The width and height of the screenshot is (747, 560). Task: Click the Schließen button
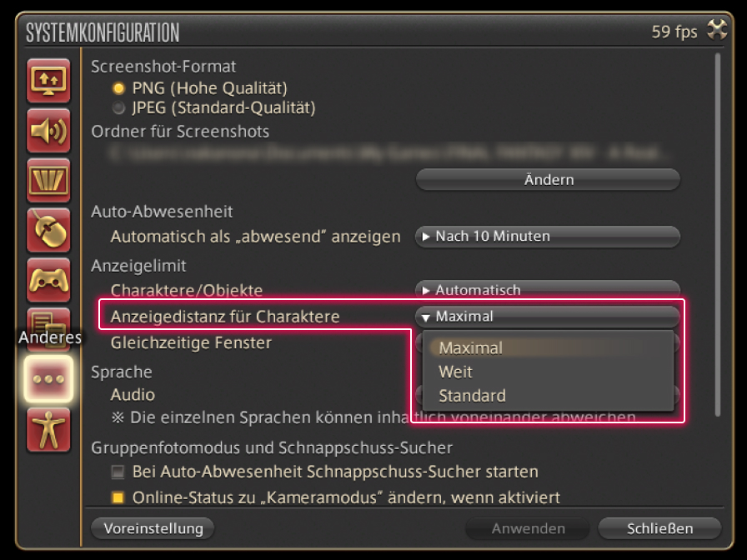point(659,528)
